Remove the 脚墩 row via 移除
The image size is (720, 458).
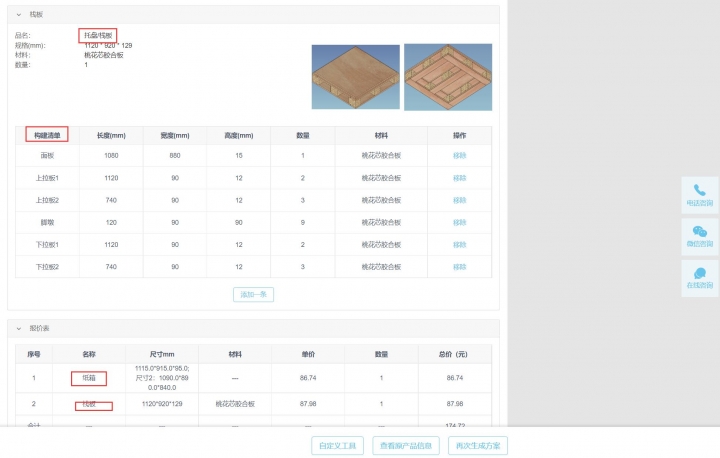pos(459,222)
